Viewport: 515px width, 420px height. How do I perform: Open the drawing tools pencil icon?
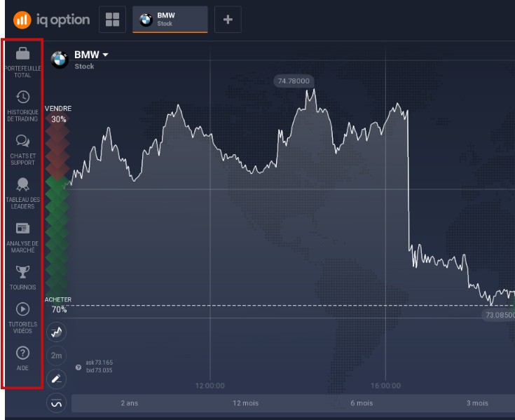57,379
